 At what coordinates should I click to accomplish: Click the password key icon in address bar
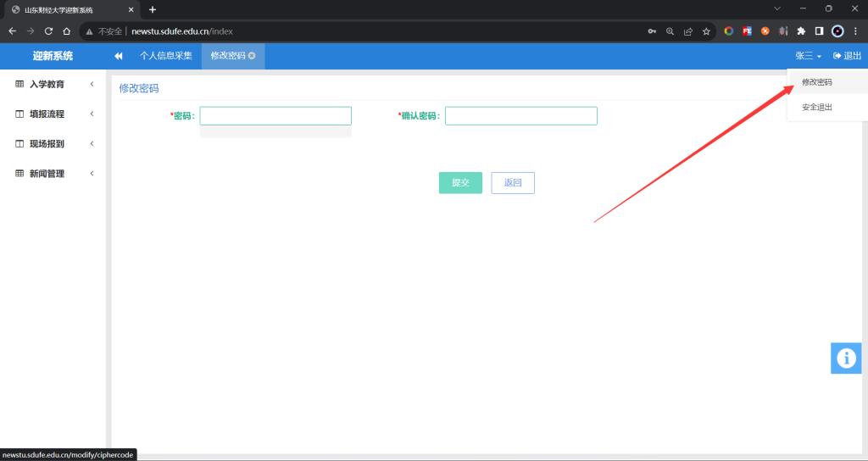652,31
